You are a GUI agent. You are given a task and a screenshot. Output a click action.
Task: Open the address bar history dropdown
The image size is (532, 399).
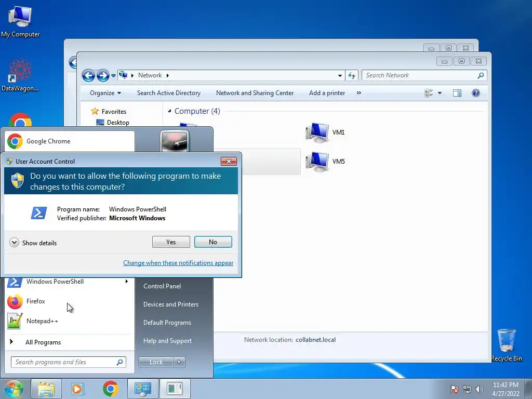[340, 76]
